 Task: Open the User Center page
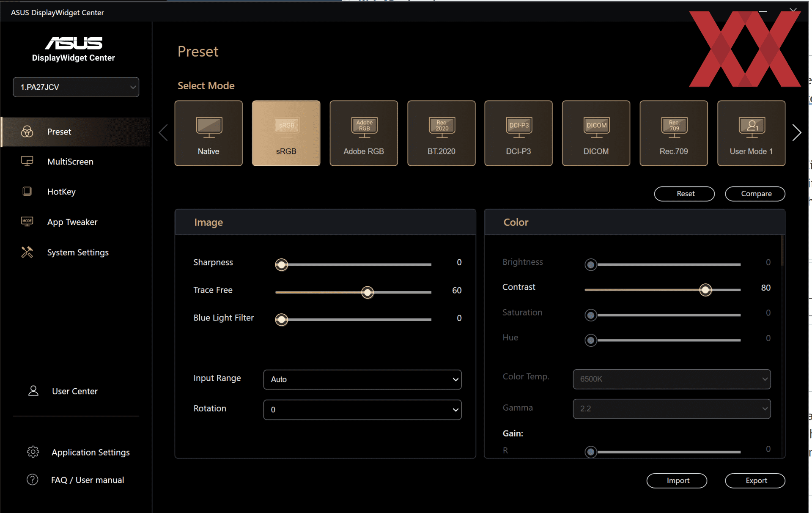(x=75, y=391)
